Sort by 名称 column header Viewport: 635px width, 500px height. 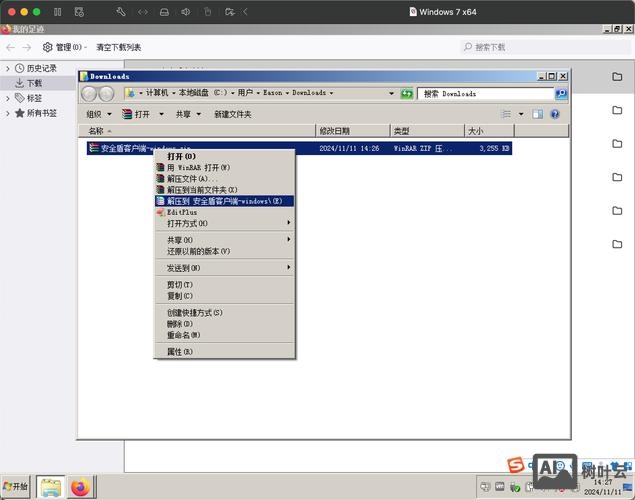point(197,131)
